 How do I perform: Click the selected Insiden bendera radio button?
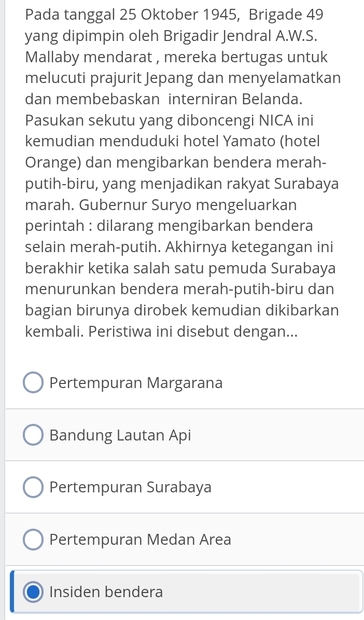point(33,592)
